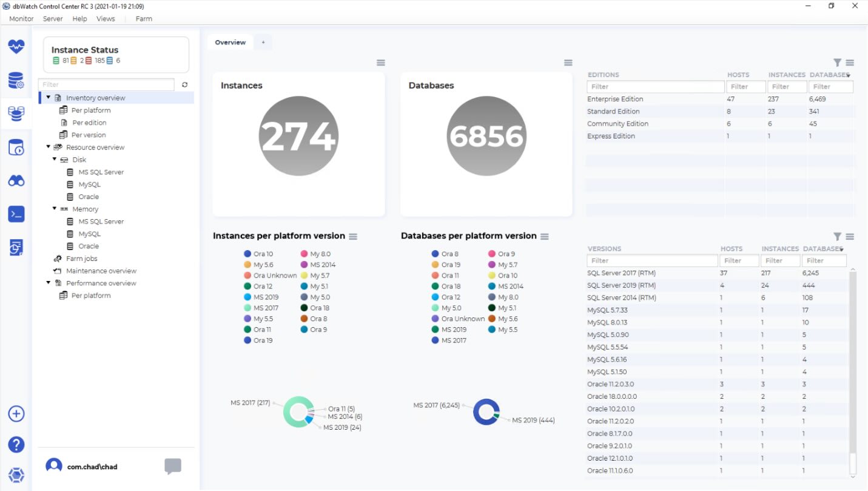Collapse the Memory tree node

(x=55, y=209)
